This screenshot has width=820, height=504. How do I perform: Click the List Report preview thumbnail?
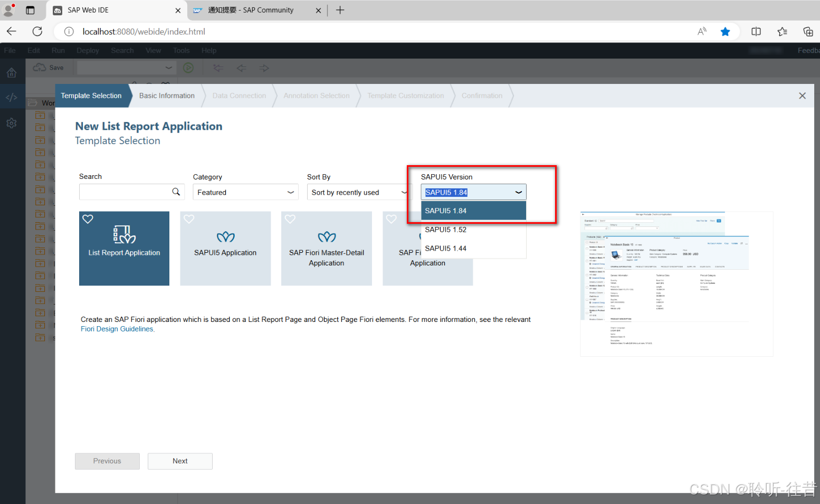676,284
